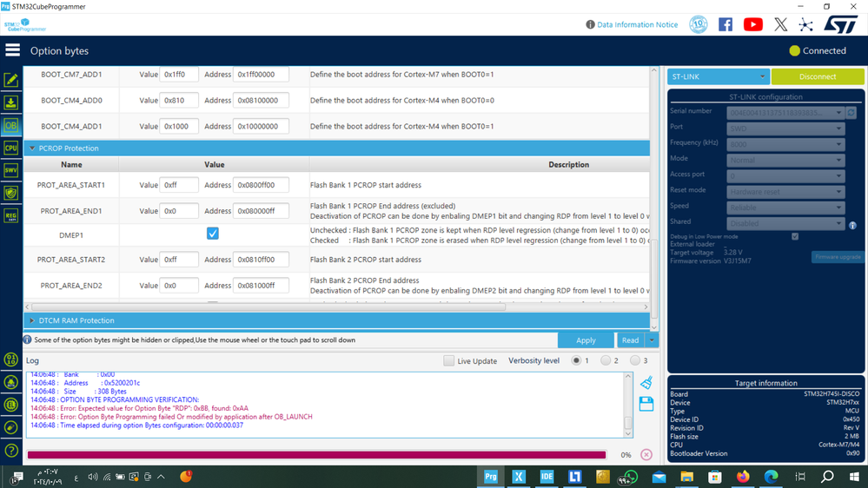Open the Windows Start button
Screen dimensions: 868x488
point(854,477)
